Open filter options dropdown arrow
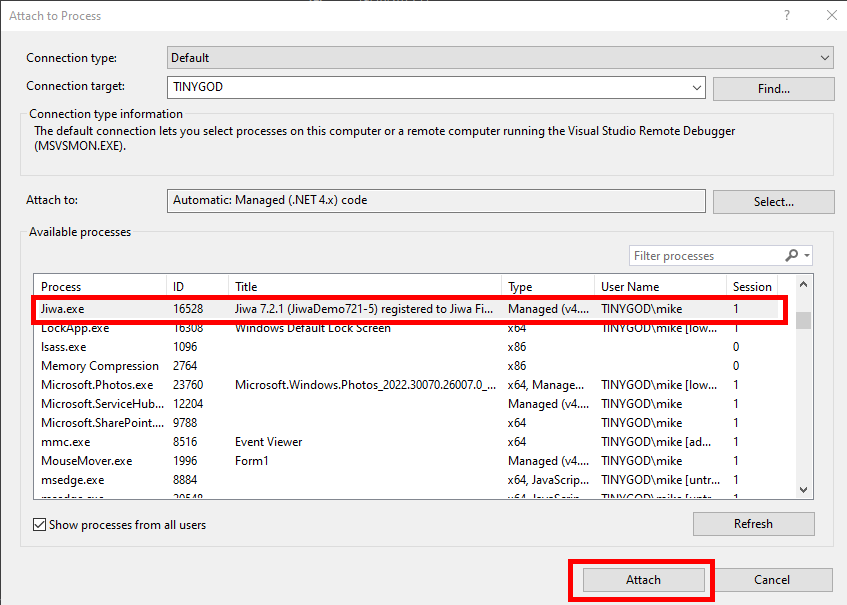Viewport: 847px width, 605px height. click(x=807, y=256)
